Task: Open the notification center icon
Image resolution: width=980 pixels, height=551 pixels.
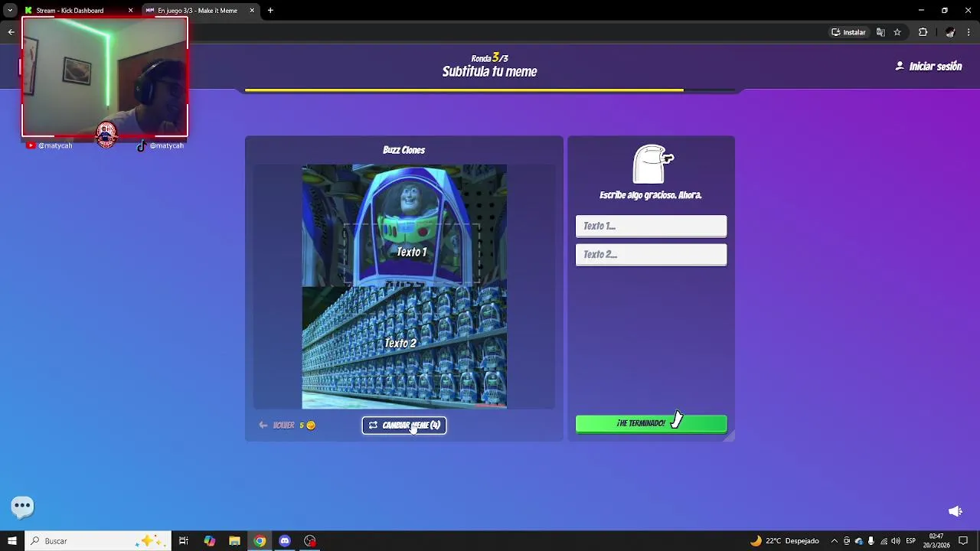Action: point(963,541)
